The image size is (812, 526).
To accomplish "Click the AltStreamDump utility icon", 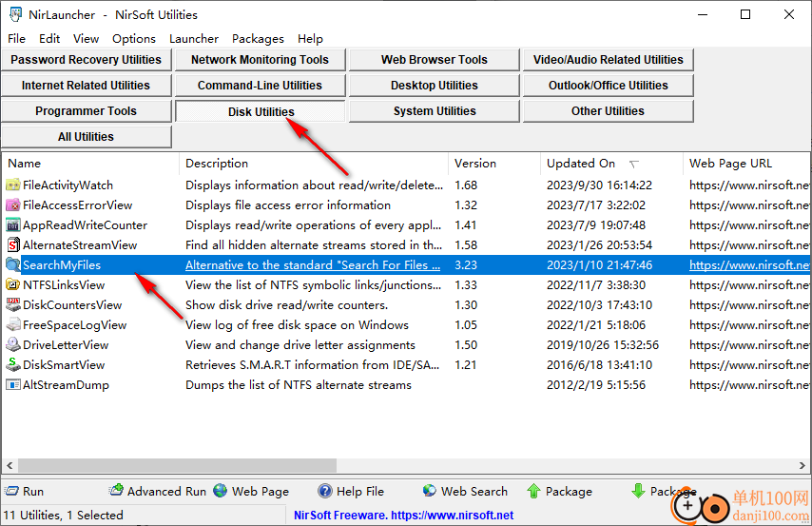I will point(13,385).
